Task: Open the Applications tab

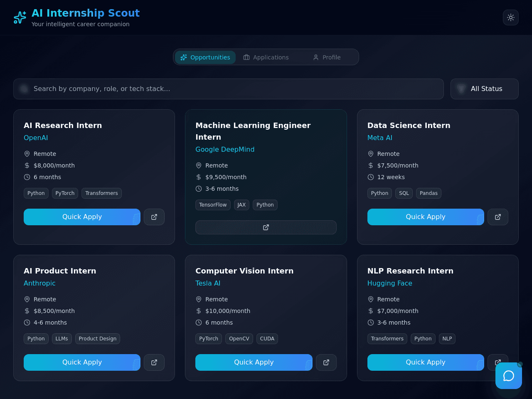Action: click(x=266, y=57)
